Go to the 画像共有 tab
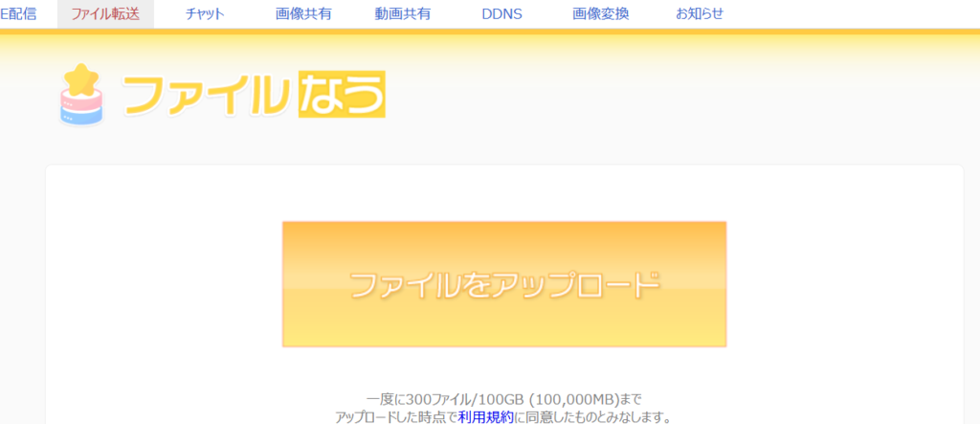Image resolution: width=980 pixels, height=424 pixels. pos(301,13)
